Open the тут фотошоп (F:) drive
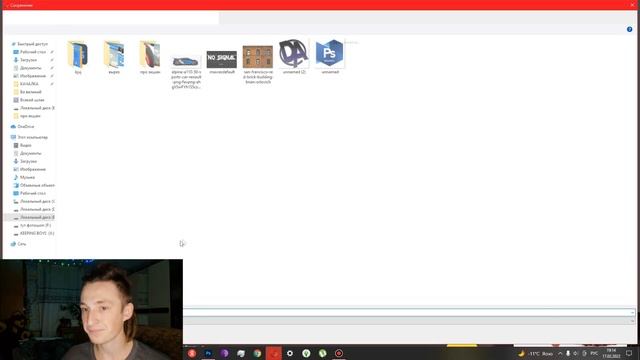The height and width of the screenshot is (360, 640). tap(32, 225)
